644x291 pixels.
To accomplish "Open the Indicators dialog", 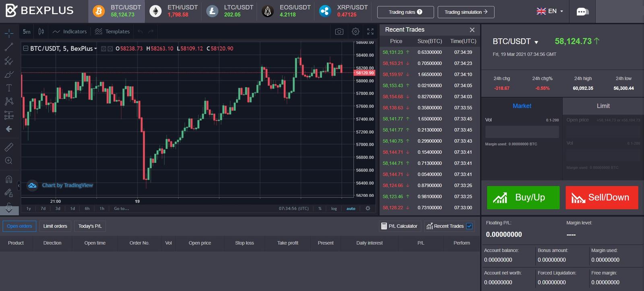I will click(70, 31).
